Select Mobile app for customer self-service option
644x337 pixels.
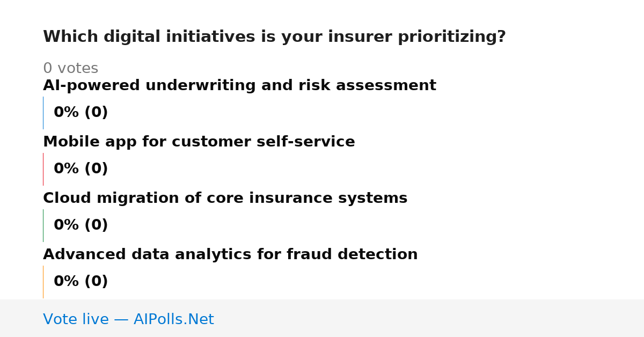click(x=199, y=142)
